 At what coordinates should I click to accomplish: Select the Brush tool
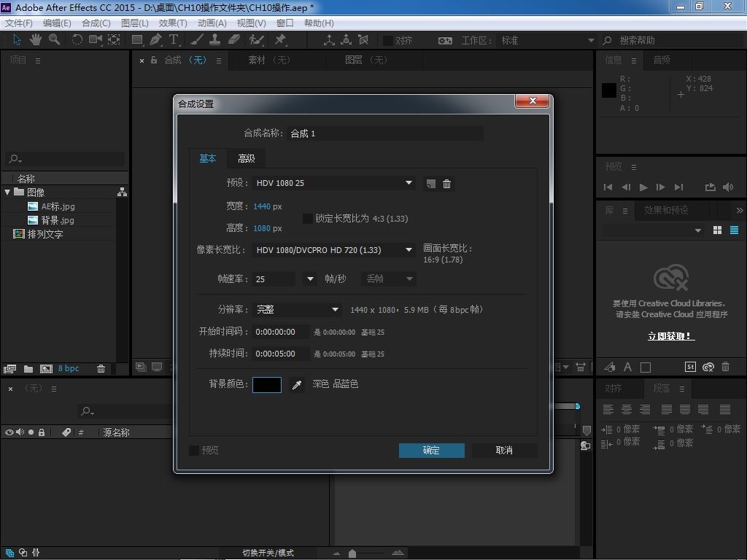(196, 40)
